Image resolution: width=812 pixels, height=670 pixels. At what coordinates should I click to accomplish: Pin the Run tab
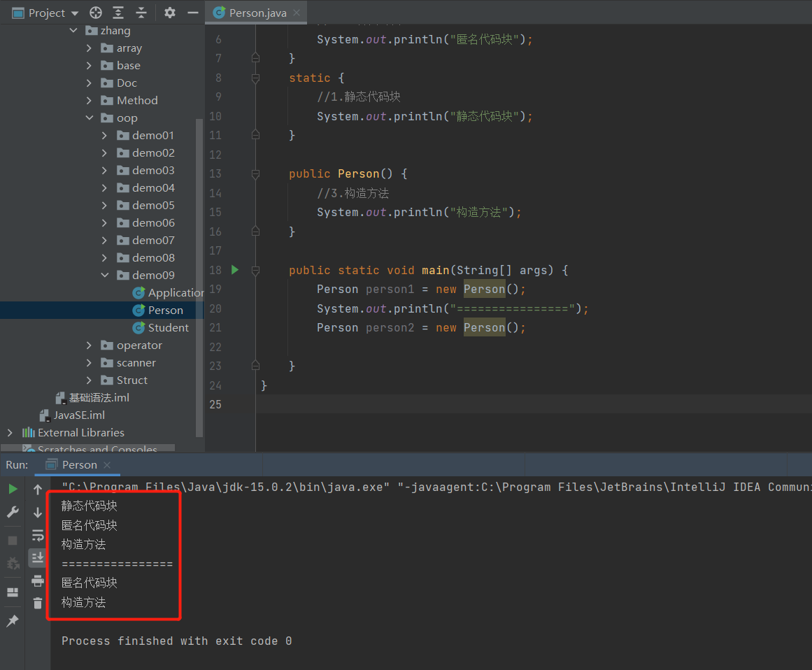point(13,620)
